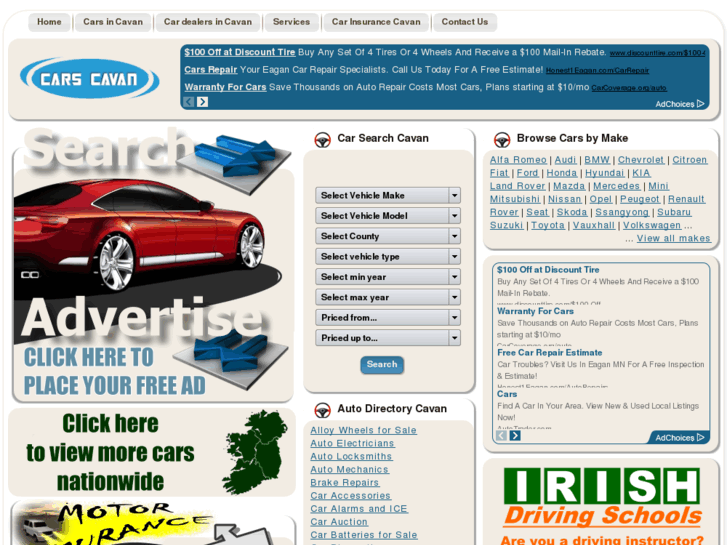Browse Audi cars
Viewport: 727px width, 545px height.
click(x=566, y=160)
